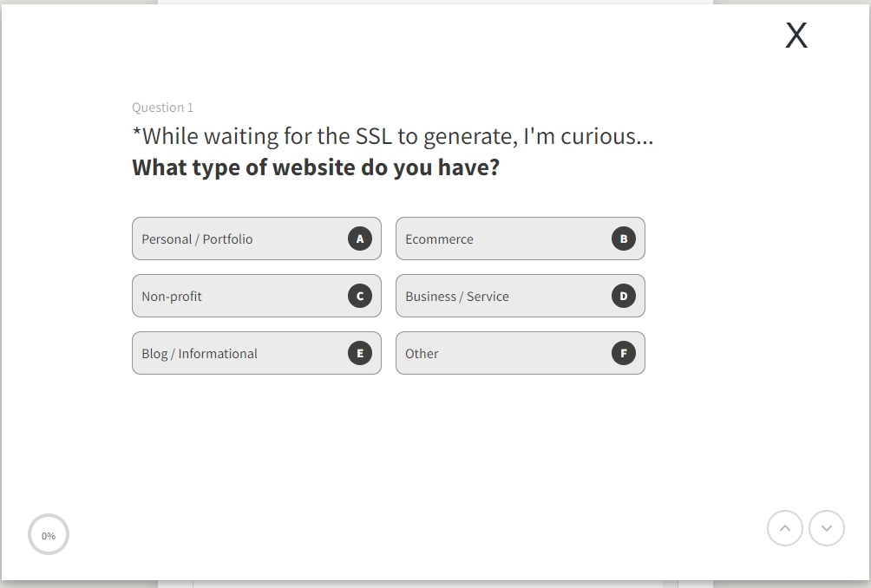Choose Ecommerce as website type
Image resolution: width=871 pixels, height=588 pixels.
tap(521, 238)
